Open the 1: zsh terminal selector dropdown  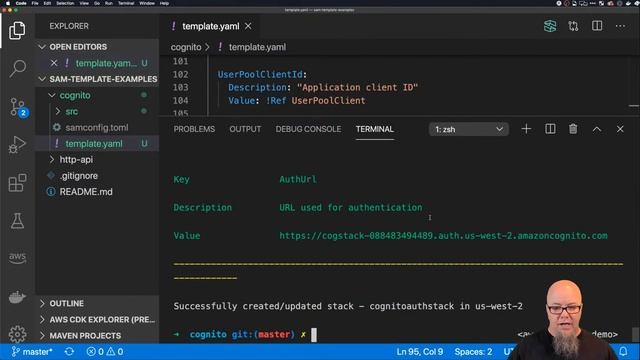coord(469,129)
